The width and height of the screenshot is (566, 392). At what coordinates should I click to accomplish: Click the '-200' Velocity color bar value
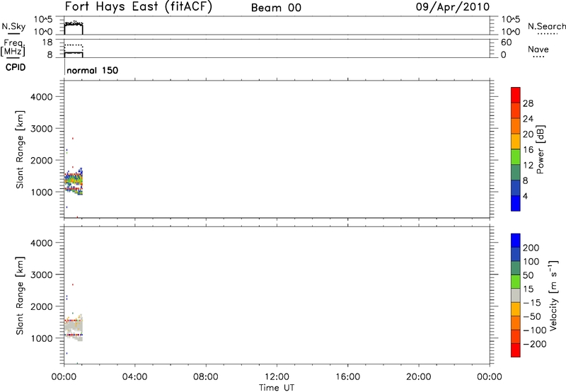tap(535, 344)
